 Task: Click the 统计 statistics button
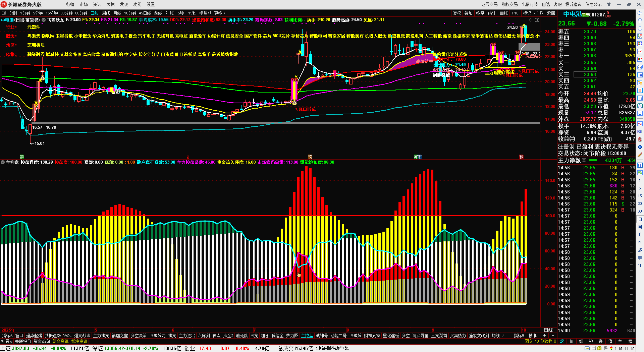tap(492, 13)
